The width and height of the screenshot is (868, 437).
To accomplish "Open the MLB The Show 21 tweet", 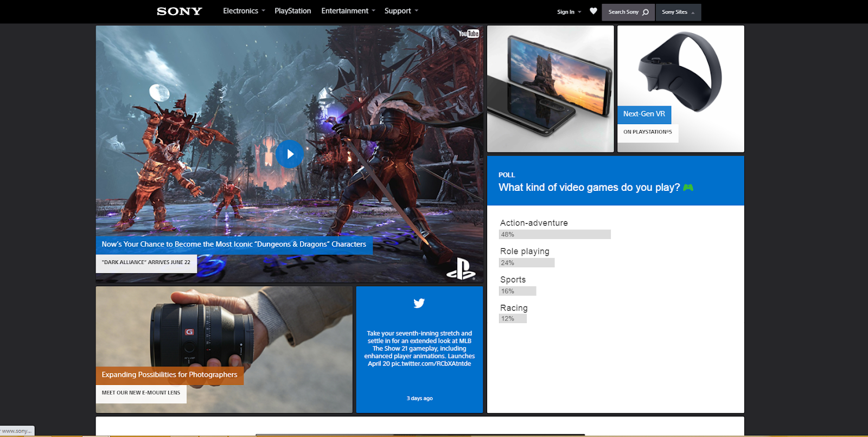I will (419, 349).
